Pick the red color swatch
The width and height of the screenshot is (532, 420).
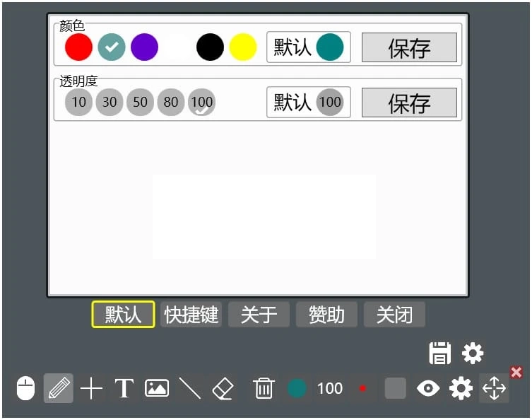point(78,47)
